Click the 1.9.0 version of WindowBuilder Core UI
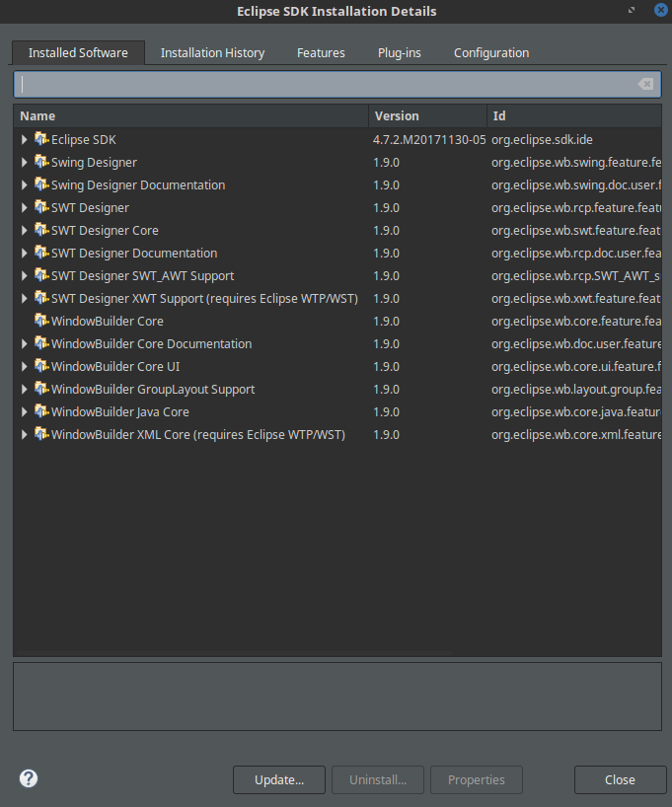 [x=386, y=366]
